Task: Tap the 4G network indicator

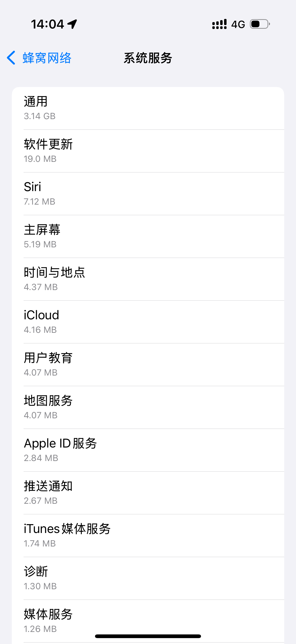Action: point(238,25)
